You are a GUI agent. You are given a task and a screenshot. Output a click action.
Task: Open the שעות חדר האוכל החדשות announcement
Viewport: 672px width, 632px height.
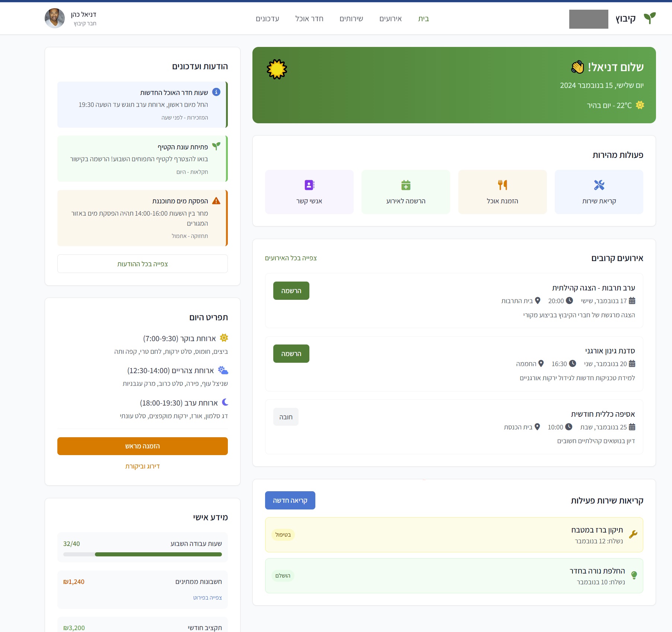(x=143, y=105)
